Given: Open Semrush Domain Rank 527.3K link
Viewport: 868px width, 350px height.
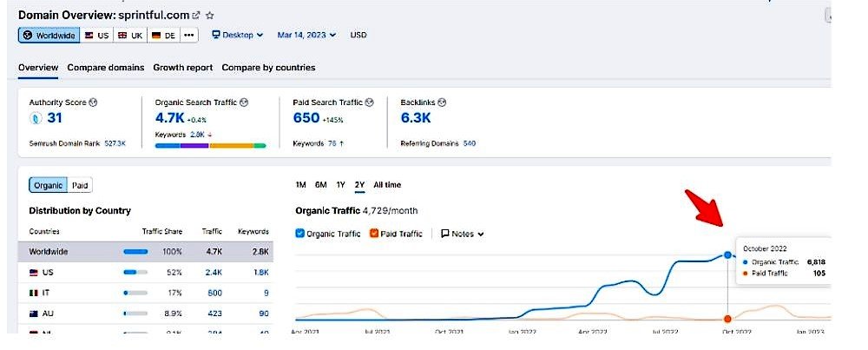Looking at the screenshot, I should point(115,143).
